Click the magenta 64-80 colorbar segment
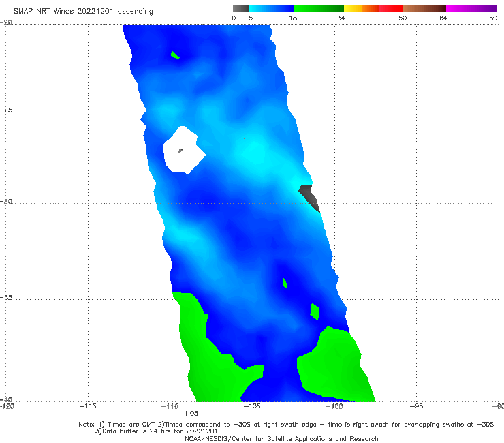Viewport: 504px width, 443px height. (x=471, y=8)
